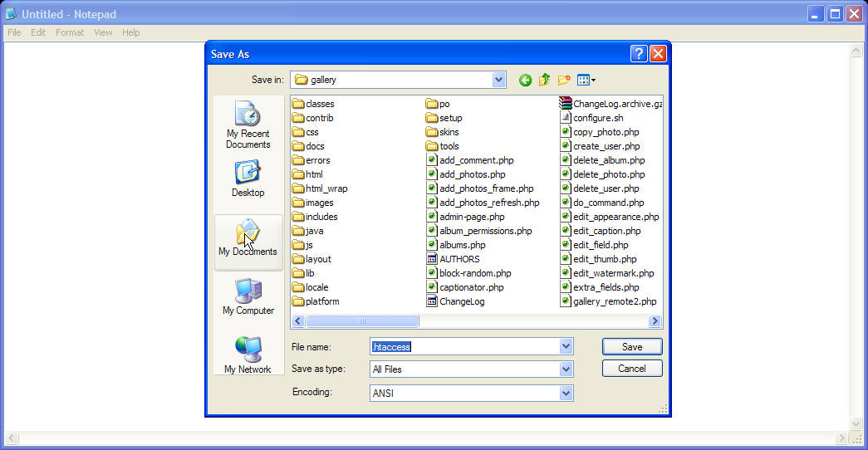Select the layout folder
Screen dimensions: 868x450
pos(311,259)
